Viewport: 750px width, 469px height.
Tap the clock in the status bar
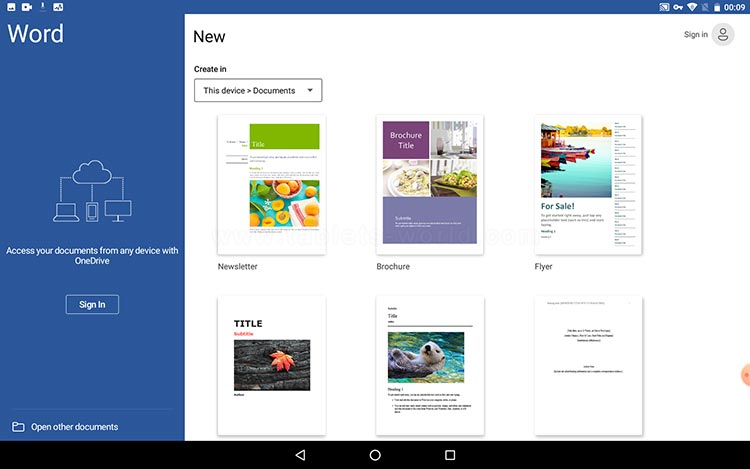(x=735, y=7)
